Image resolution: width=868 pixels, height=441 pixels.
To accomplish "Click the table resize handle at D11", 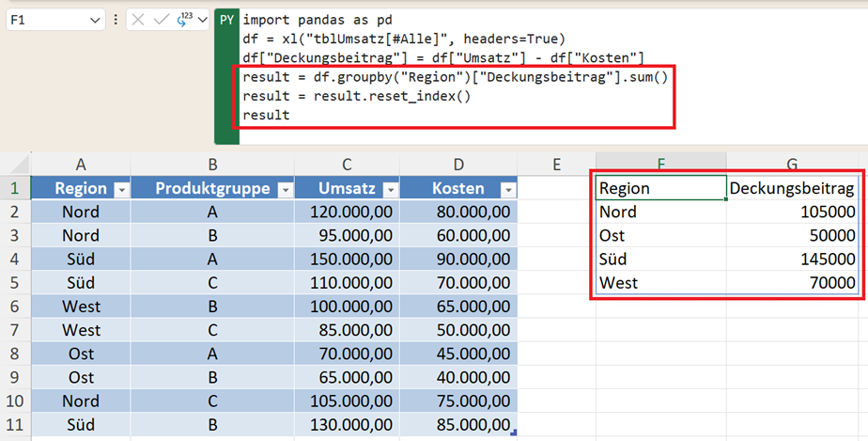I will pyautogui.click(x=513, y=433).
